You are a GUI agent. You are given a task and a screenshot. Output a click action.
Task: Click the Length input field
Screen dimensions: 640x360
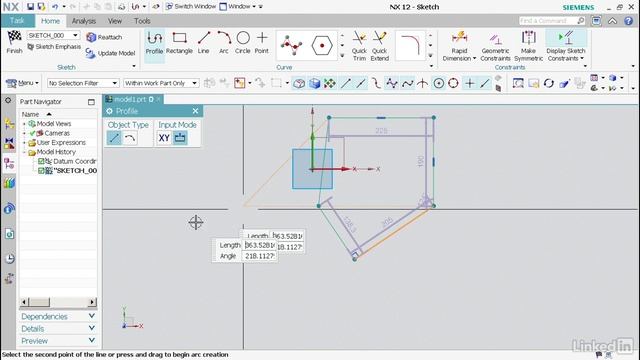click(x=260, y=245)
